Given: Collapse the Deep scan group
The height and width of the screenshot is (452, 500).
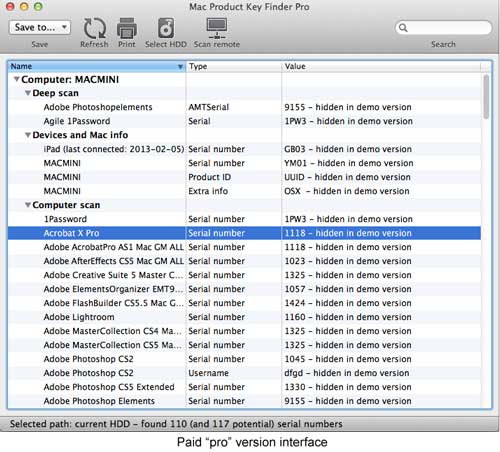Looking at the screenshot, I should [28, 93].
